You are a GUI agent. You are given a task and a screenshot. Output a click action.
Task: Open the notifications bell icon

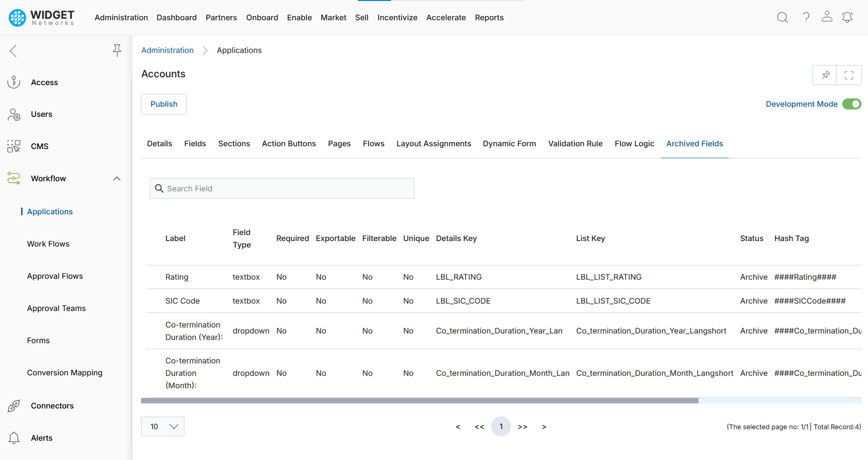[x=847, y=17]
